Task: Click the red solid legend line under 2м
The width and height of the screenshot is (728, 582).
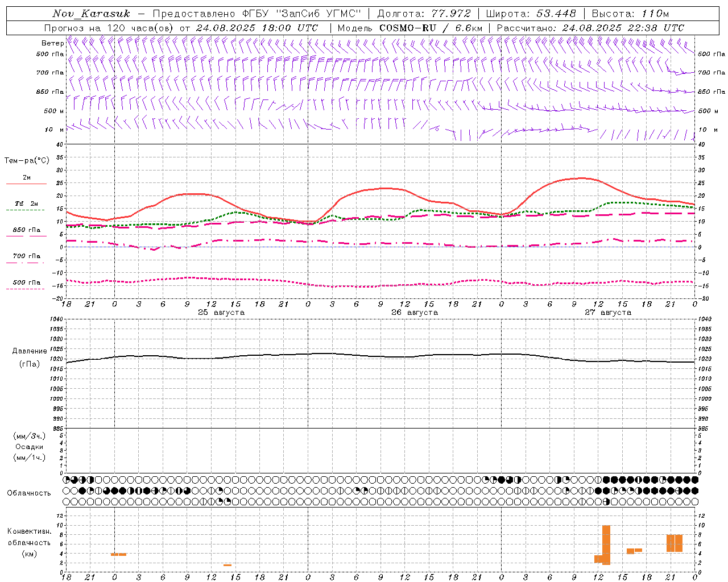Action: 26,184
